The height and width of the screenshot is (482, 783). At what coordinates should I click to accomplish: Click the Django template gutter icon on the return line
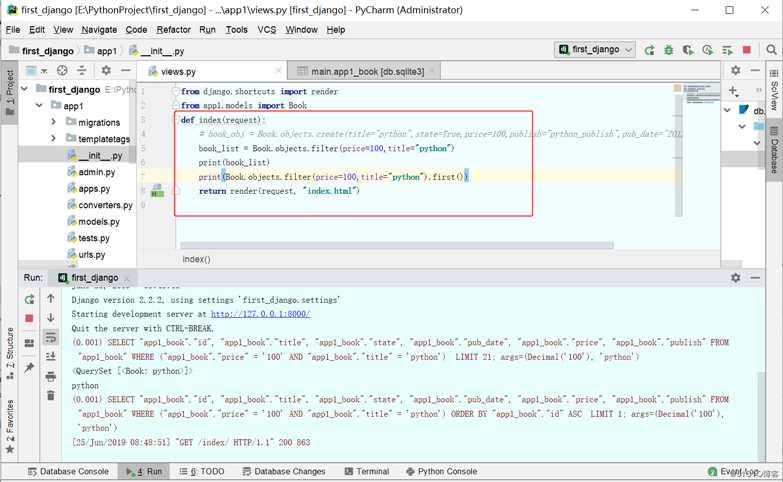click(157, 191)
